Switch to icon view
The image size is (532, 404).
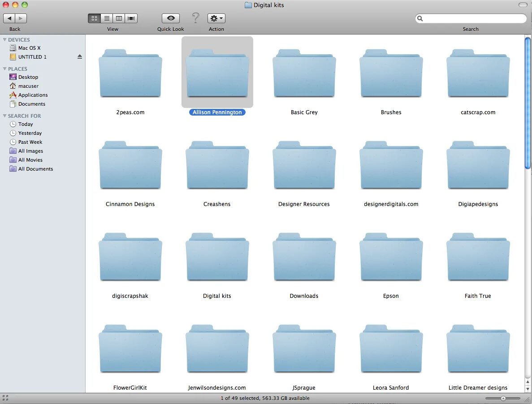(94, 18)
